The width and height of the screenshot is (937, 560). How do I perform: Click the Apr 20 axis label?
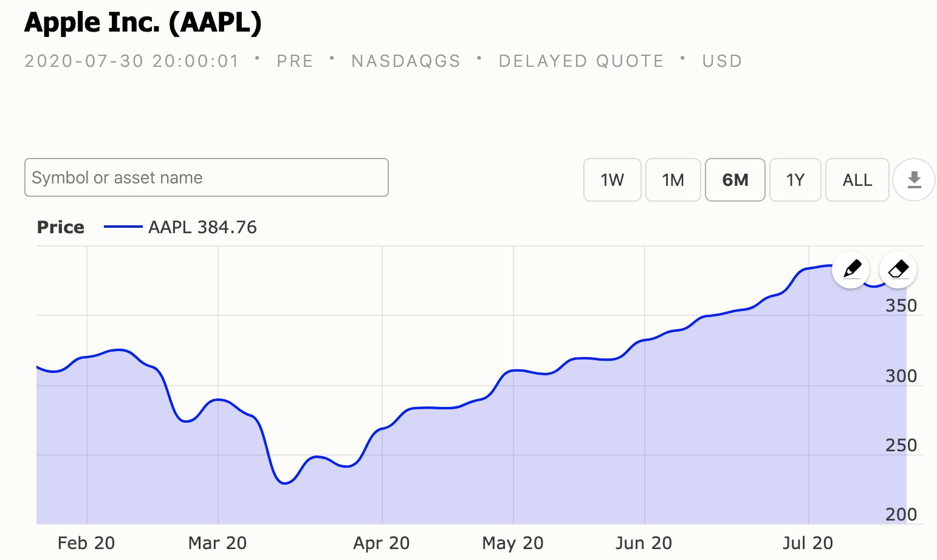(382, 543)
